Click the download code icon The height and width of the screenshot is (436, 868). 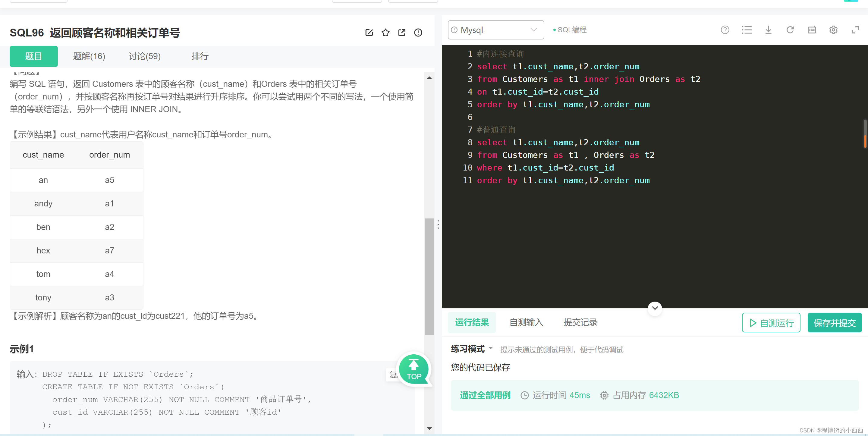pos(768,30)
